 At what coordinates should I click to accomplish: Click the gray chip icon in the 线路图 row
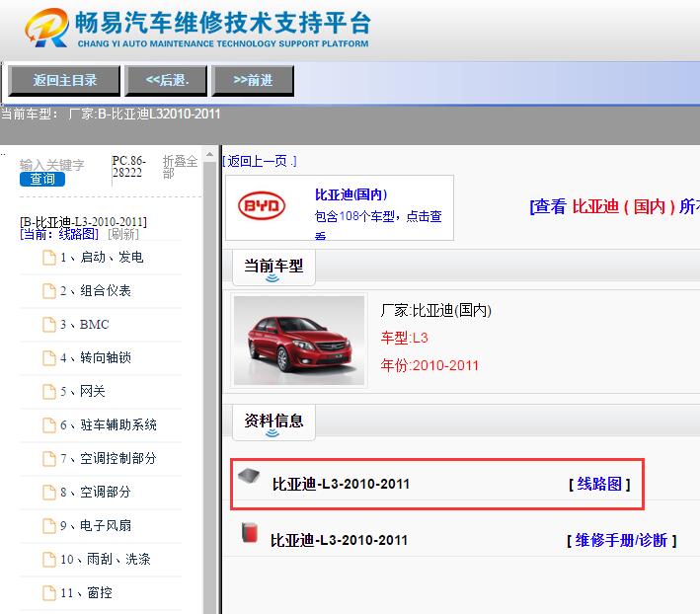coord(249,476)
